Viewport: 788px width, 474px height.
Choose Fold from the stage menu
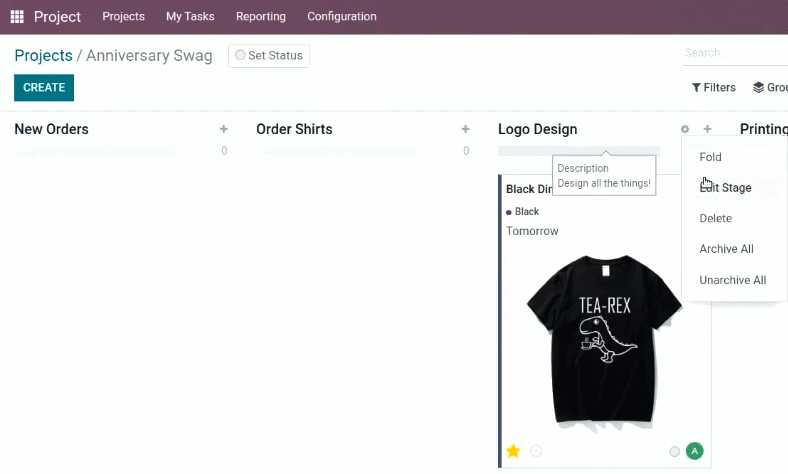click(734, 157)
